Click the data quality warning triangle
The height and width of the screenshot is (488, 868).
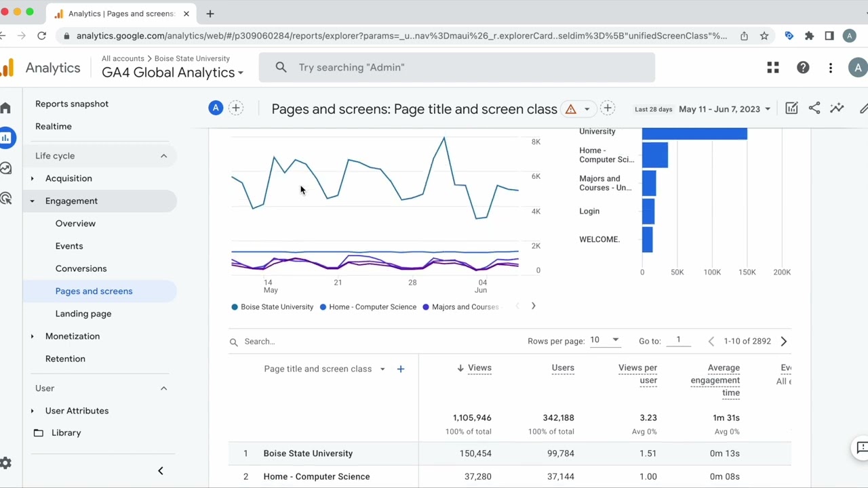[571, 109]
